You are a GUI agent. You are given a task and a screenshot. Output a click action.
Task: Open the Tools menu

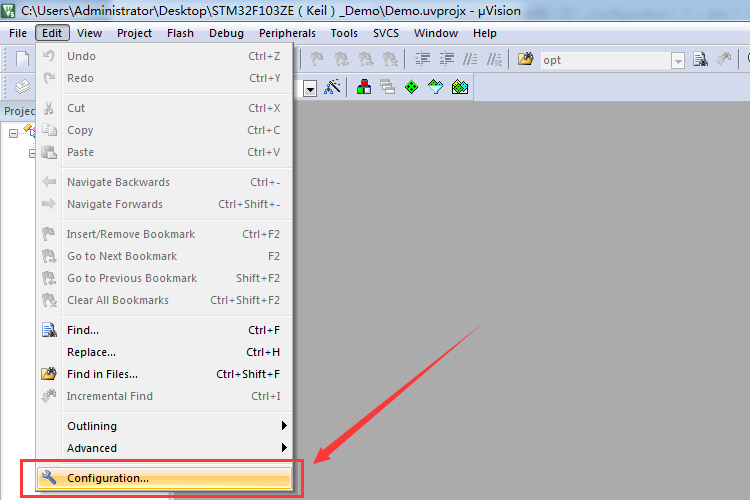coord(344,33)
